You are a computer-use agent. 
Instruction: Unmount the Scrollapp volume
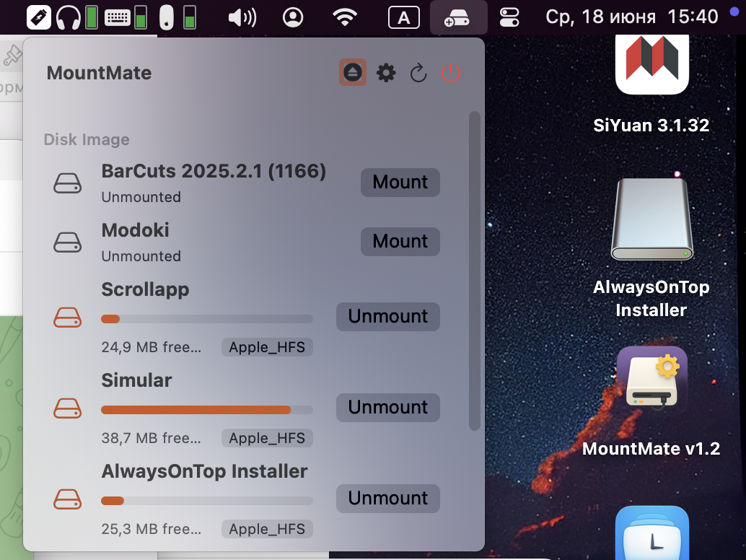(x=387, y=316)
